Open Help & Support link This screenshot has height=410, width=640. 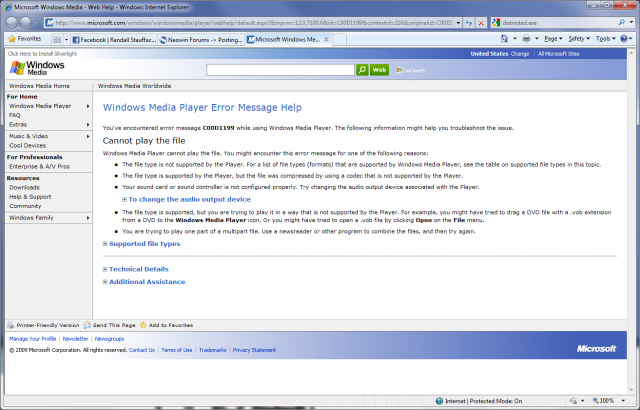(x=30, y=197)
